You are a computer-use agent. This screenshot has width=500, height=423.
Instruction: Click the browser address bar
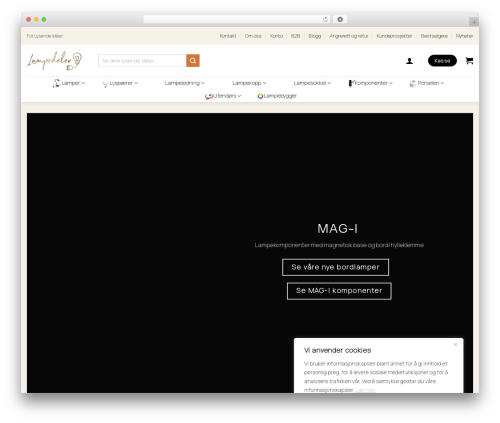click(x=236, y=19)
